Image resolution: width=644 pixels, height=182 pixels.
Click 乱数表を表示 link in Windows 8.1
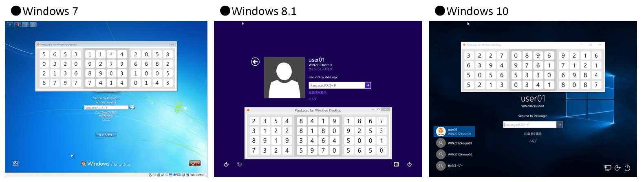(x=318, y=93)
